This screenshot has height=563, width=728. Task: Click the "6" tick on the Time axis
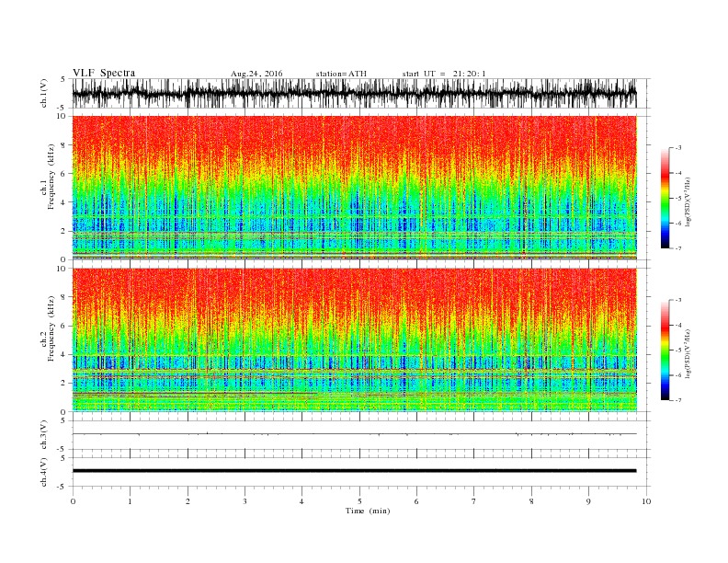416,501
